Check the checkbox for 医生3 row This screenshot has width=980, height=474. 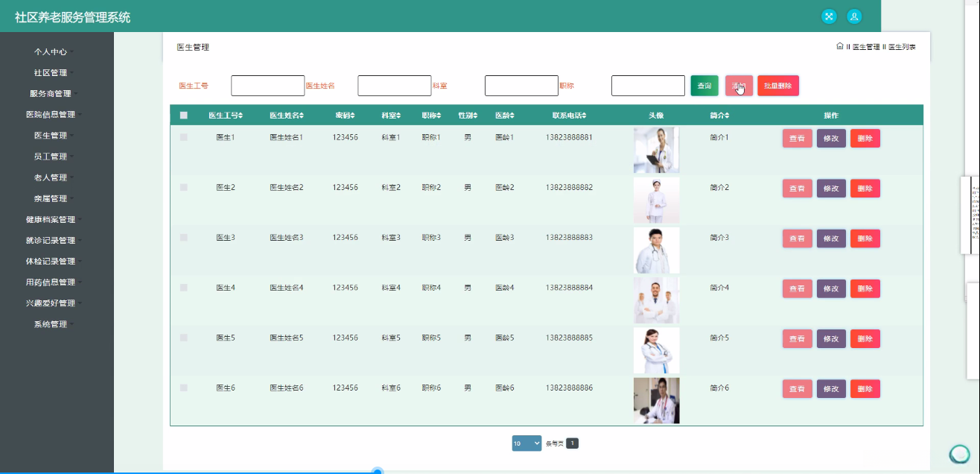tap(184, 237)
